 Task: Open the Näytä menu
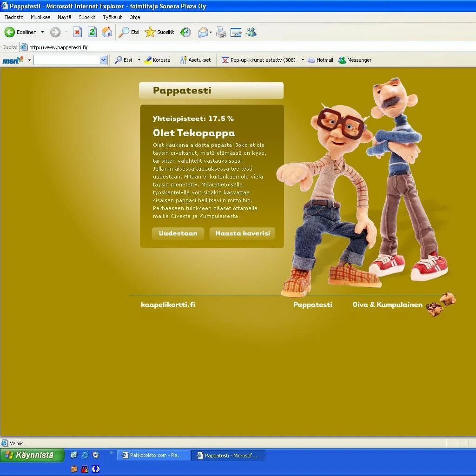click(65, 17)
